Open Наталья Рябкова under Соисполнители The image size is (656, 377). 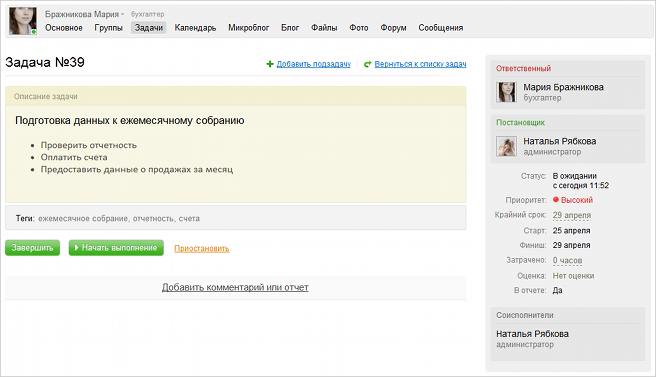pyautogui.click(x=532, y=334)
